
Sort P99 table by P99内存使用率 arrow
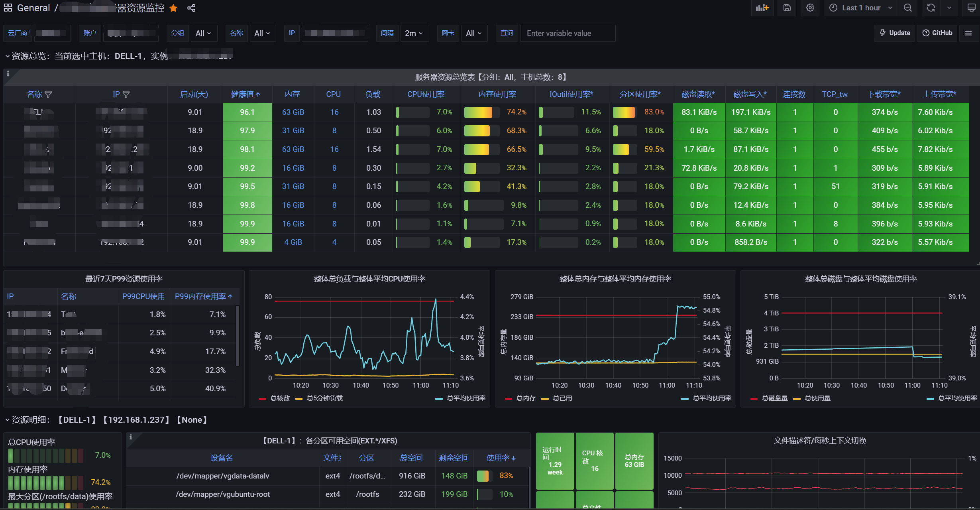[x=230, y=297]
